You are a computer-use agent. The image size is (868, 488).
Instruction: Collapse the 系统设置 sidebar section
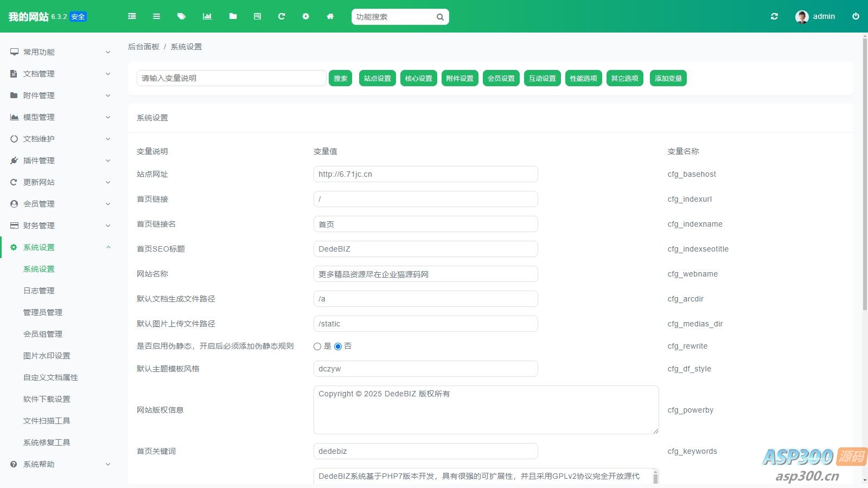pyautogui.click(x=60, y=247)
